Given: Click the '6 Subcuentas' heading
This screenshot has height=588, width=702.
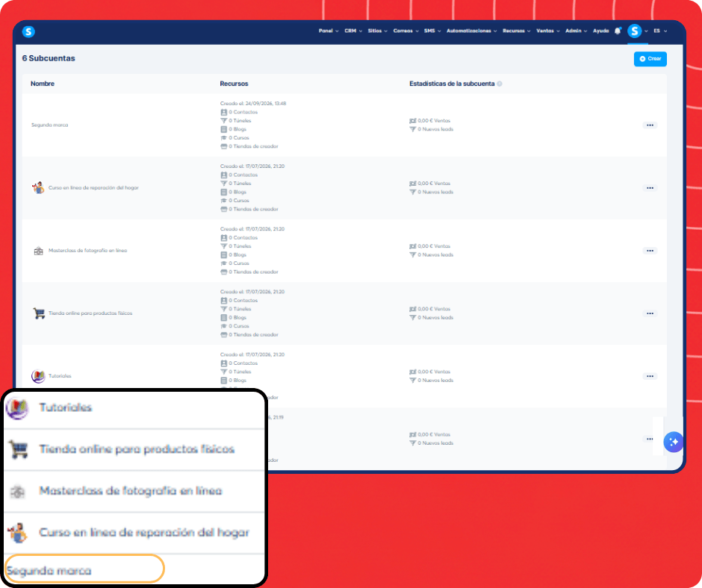Looking at the screenshot, I should click(x=49, y=58).
